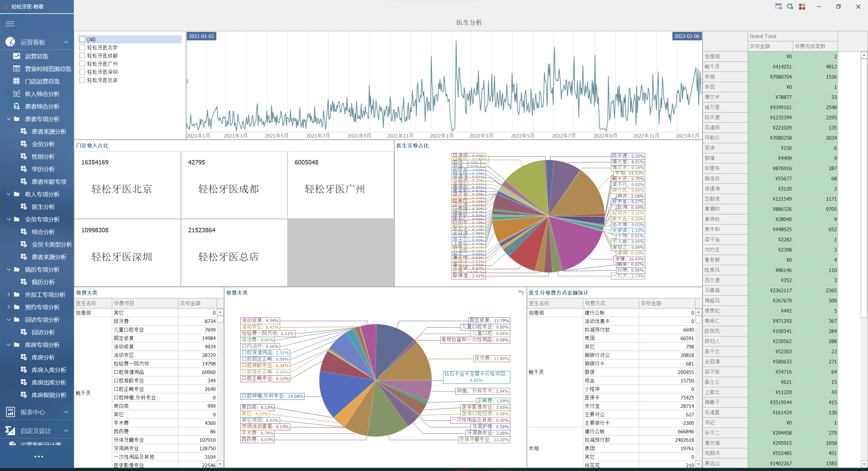This screenshot has width=868, height=471.
Task: Click the grid icon beside 门店运营总览
Action: (17, 81)
